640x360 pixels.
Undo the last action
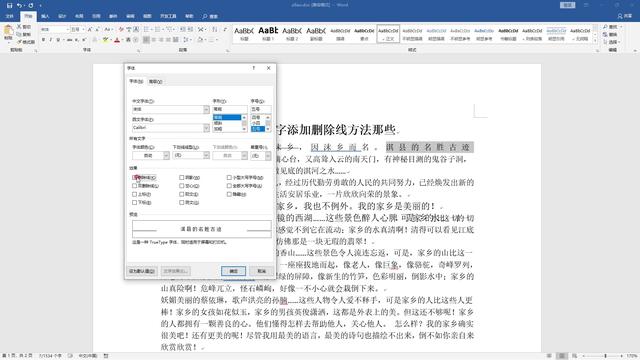[19, 5]
